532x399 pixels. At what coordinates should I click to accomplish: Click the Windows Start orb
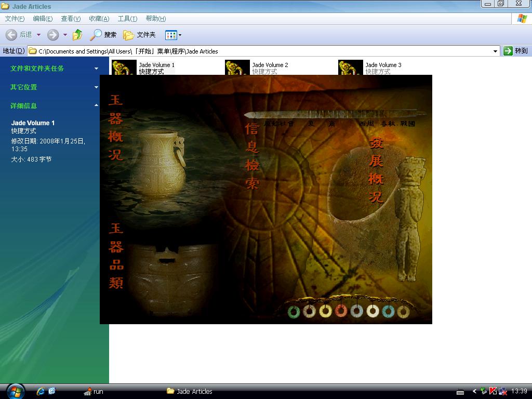(x=15, y=391)
